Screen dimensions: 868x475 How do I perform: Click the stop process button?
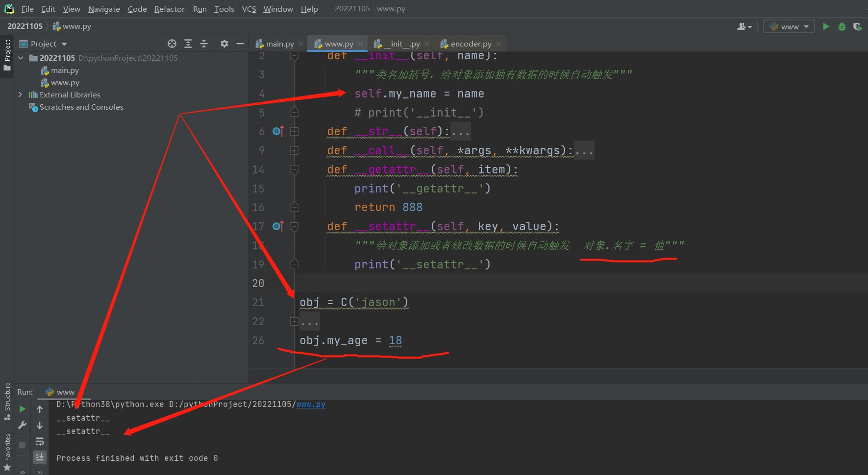(22, 445)
